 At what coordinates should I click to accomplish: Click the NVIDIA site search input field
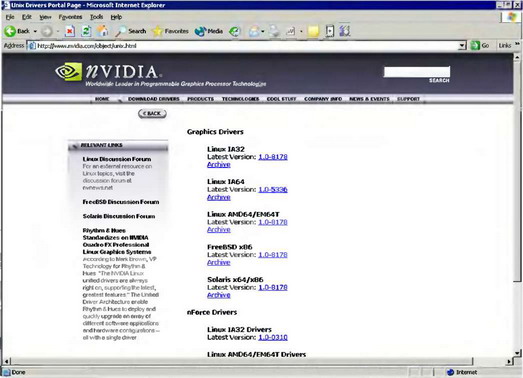417,72
